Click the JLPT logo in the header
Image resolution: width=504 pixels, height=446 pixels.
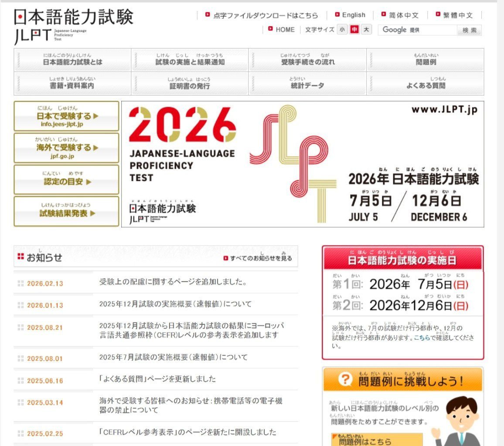[x=73, y=26]
